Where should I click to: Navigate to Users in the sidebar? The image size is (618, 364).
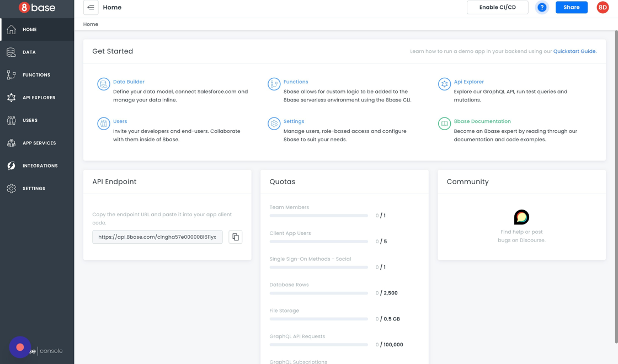[x=30, y=120]
